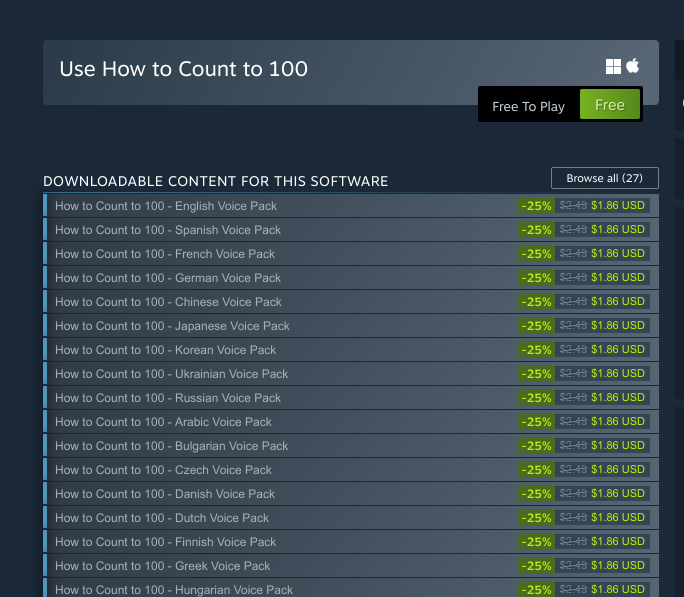Image resolution: width=684 pixels, height=597 pixels.
Task: Click -25% badge on Arabic Voice Pack
Action: [x=537, y=422]
